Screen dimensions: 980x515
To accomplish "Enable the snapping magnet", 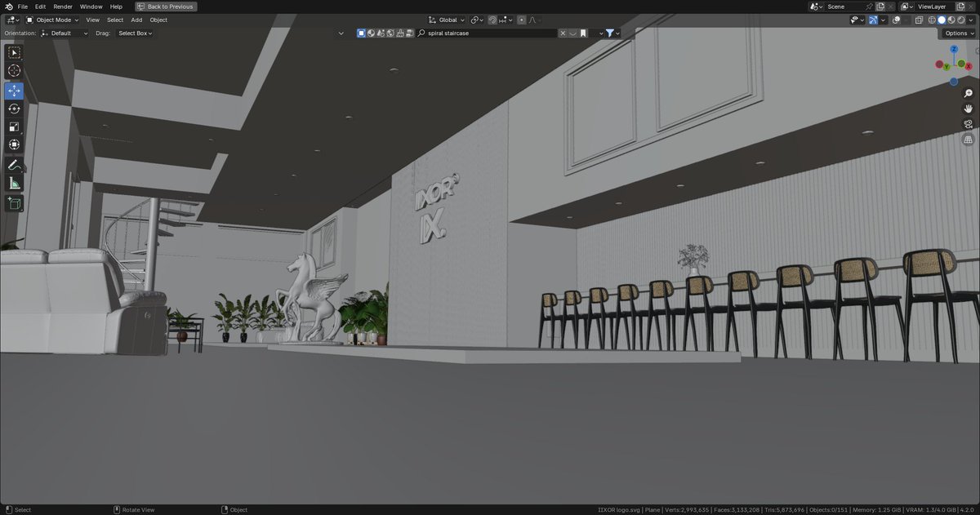I will 493,20.
